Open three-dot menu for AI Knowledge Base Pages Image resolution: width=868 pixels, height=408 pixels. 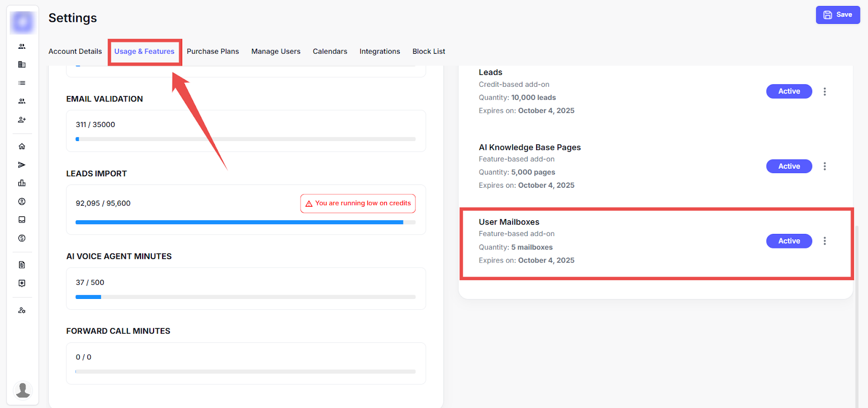click(x=825, y=167)
